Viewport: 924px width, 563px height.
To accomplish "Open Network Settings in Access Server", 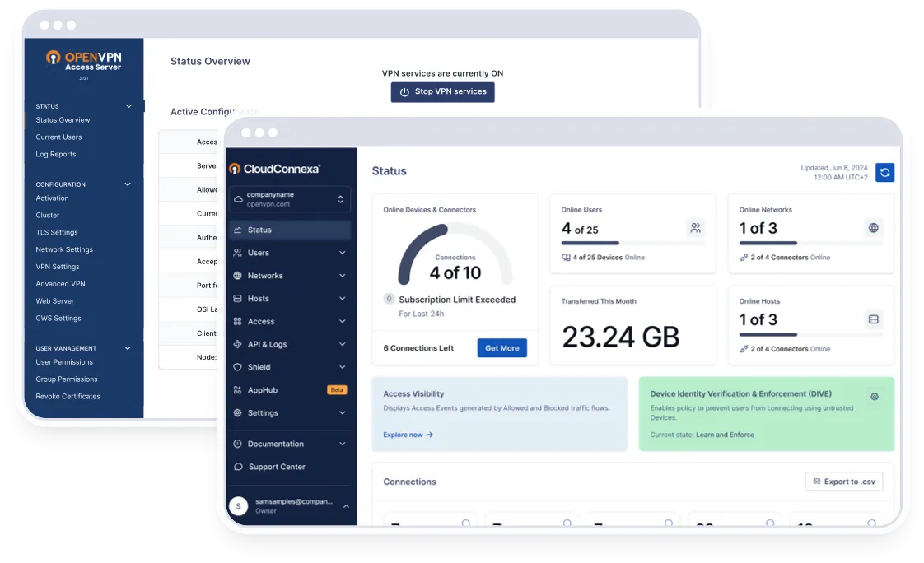I will click(x=64, y=249).
